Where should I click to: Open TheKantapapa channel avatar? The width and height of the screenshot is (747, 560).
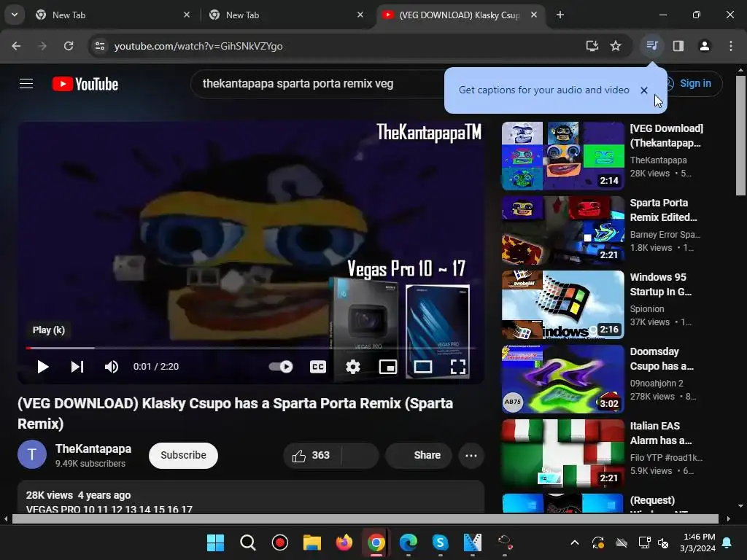coord(32,455)
